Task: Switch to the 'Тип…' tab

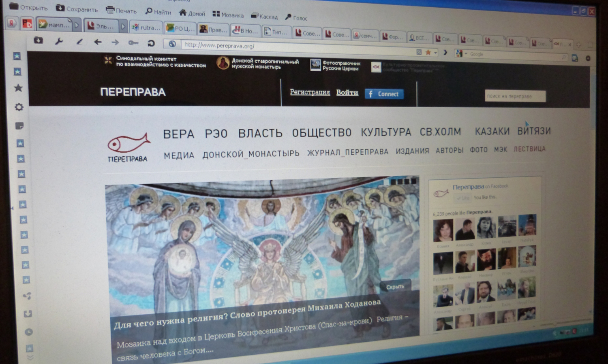Action: (x=276, y=32)
